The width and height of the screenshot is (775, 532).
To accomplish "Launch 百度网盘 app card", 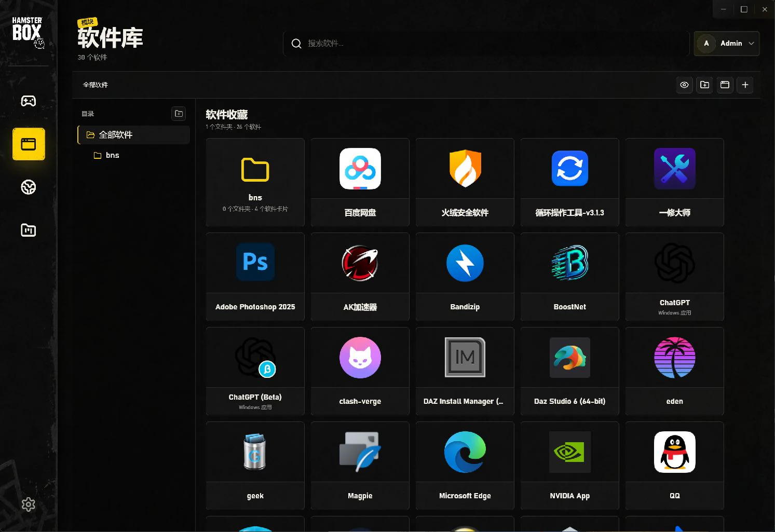I will coord(360,182).
